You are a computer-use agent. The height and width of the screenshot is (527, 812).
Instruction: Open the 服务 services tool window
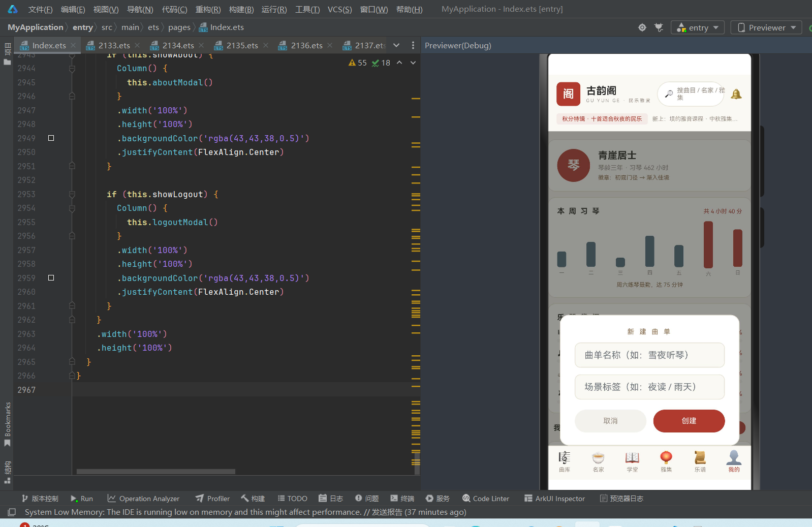(x=438, y=499)
